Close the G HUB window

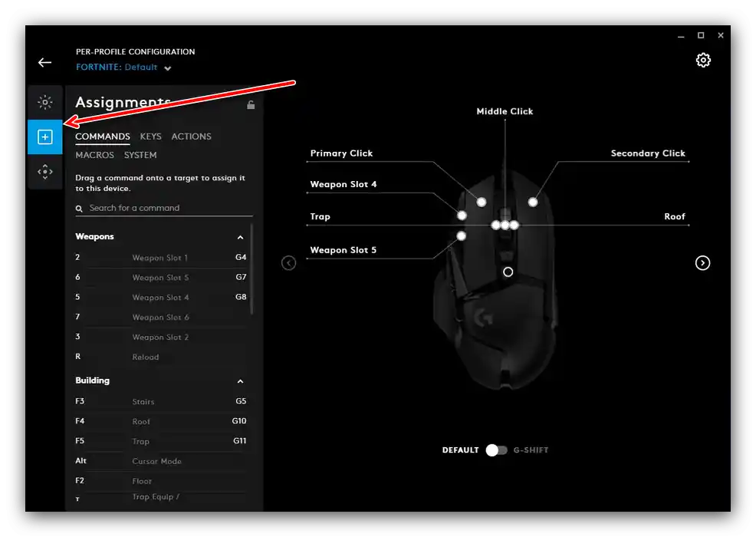point(721,35)
